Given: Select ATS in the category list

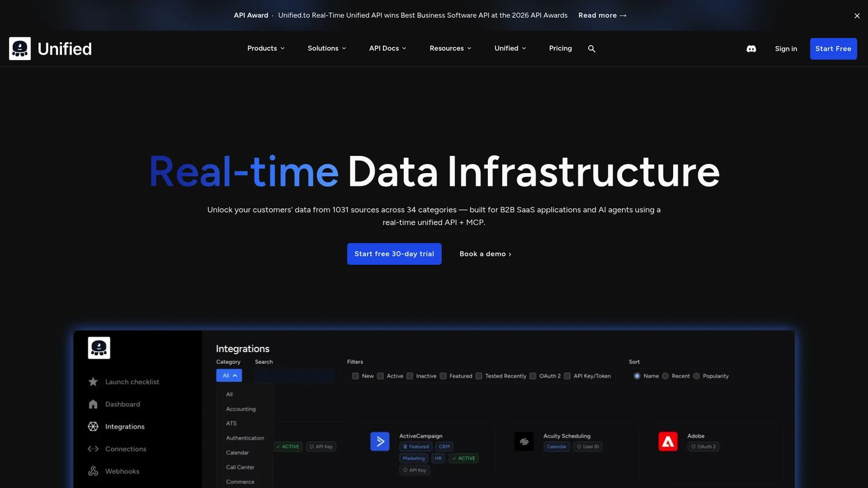Looking at the screenshot, I should coord(231,424).
